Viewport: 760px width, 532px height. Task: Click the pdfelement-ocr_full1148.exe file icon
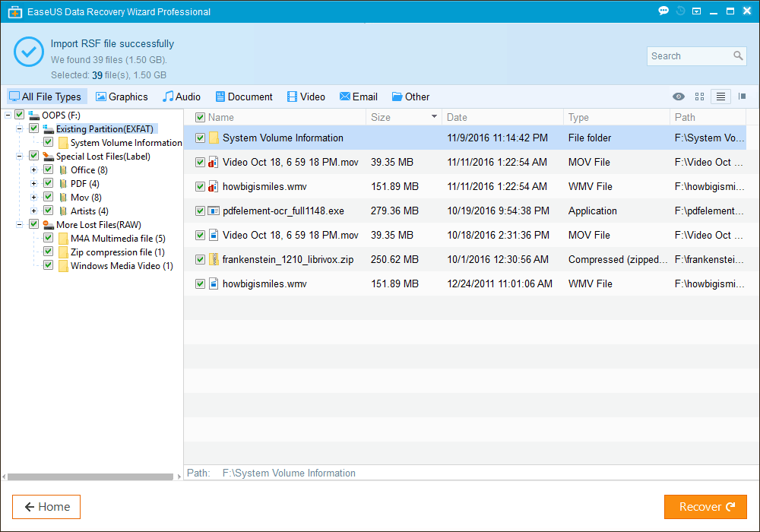[x=214, y=211]
